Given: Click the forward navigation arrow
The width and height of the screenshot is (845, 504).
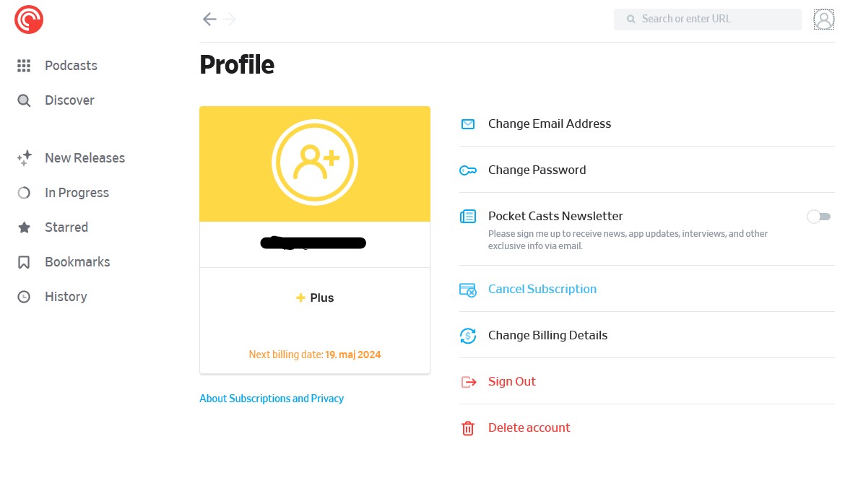Looking at the screenshot, I should [230, 19].
